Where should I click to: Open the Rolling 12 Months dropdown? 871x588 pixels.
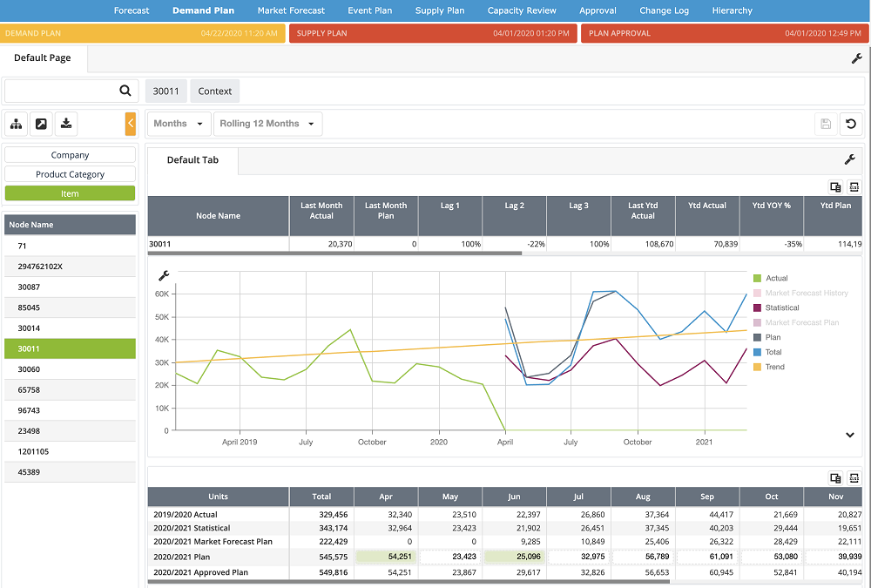[267, 124]
